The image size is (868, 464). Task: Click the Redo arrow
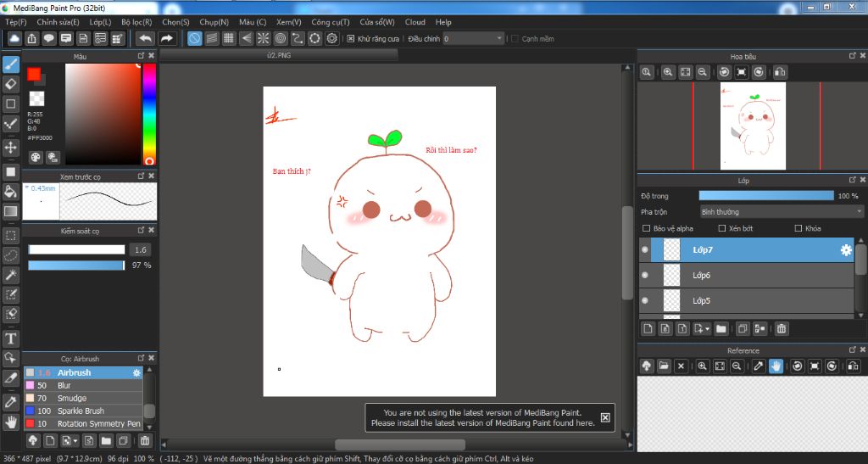[x=166, y=38]
